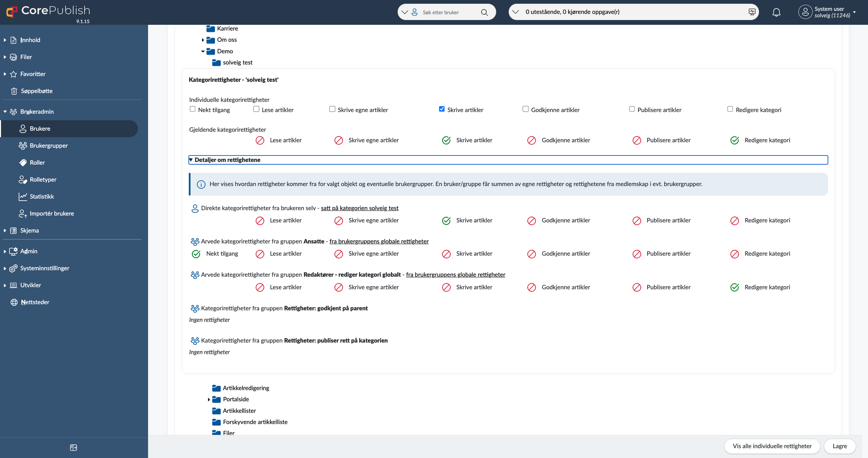The height and width of the screenshot is (458, 868).
Task: Click the Favoritter star icon
Action: coord(13,74)
